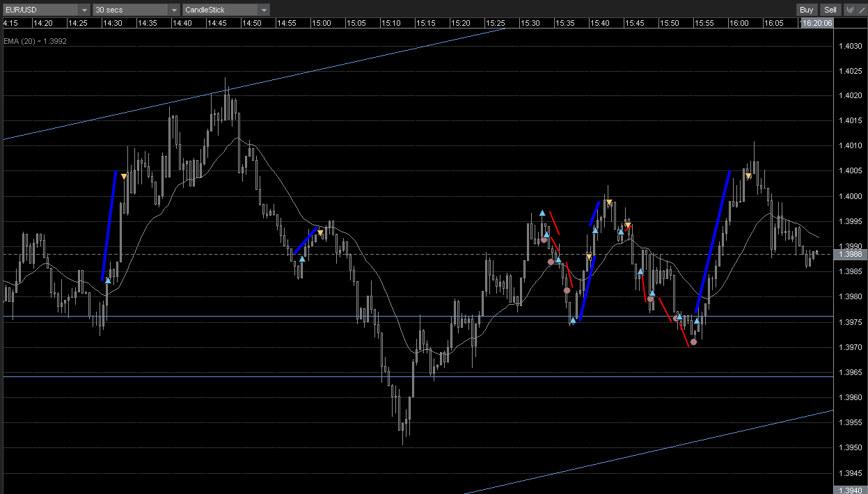This screenshot has height=494, width=868.
Task: Click the 15:30 time axis label
Action: click(530, 23)
